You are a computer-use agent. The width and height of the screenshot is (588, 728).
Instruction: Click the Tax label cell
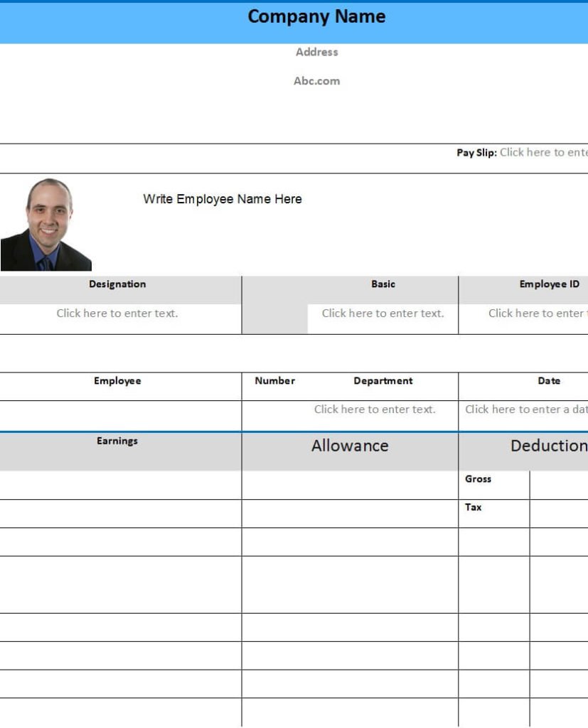click(x=474, y=507)
